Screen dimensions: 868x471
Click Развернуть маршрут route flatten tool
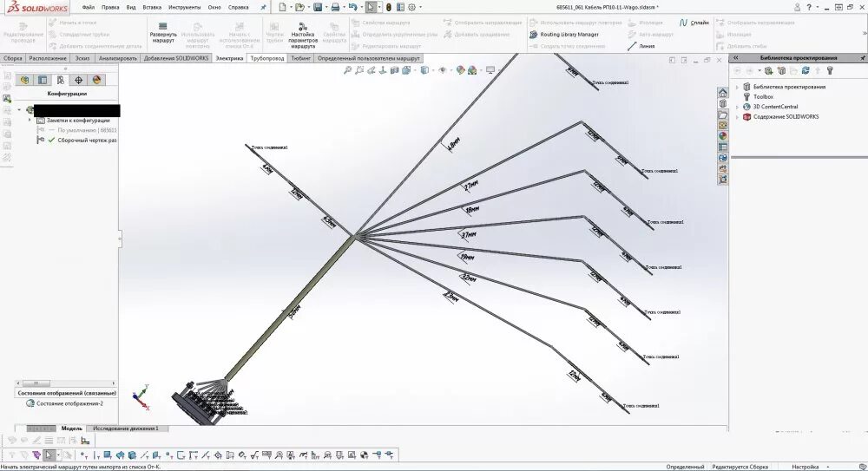[163, 33]
